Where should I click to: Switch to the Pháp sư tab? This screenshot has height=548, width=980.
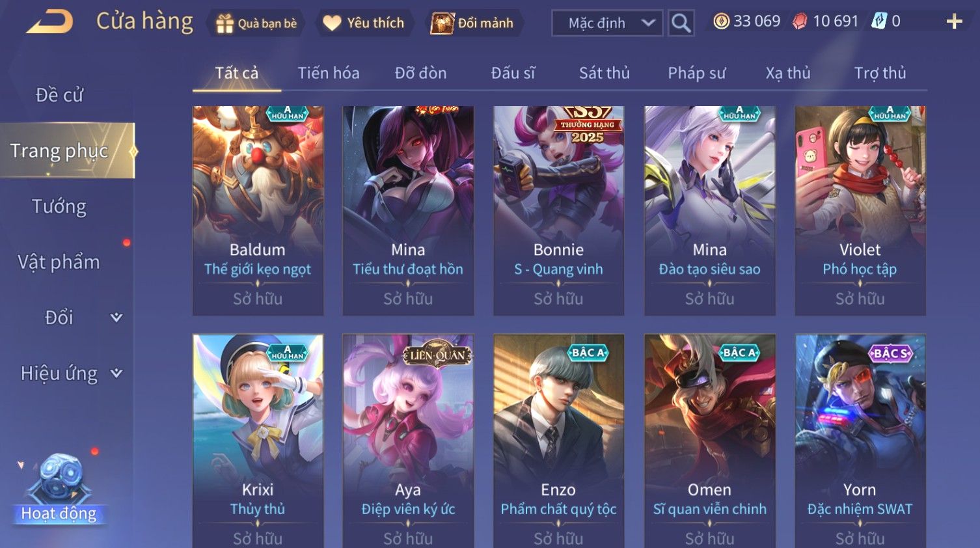pyautogui.click(x=696, y=73)
